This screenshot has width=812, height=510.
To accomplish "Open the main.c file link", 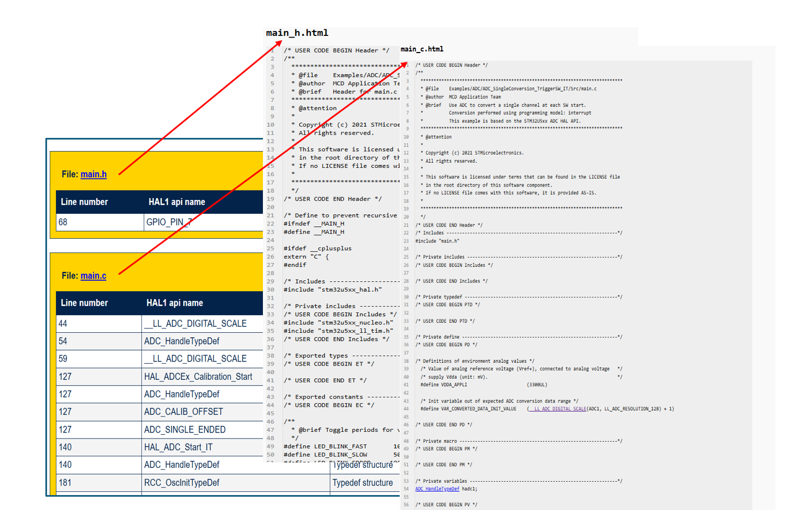I will coord(93,276).
